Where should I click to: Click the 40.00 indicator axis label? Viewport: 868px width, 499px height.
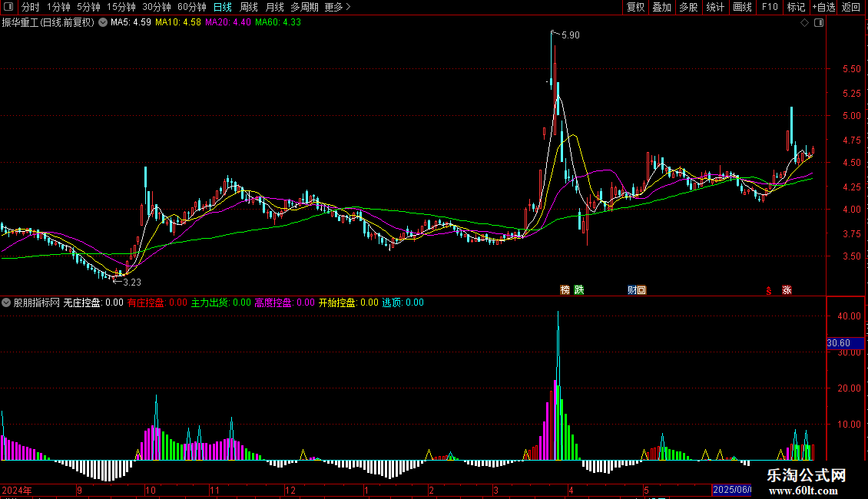[x=849, y=316]
